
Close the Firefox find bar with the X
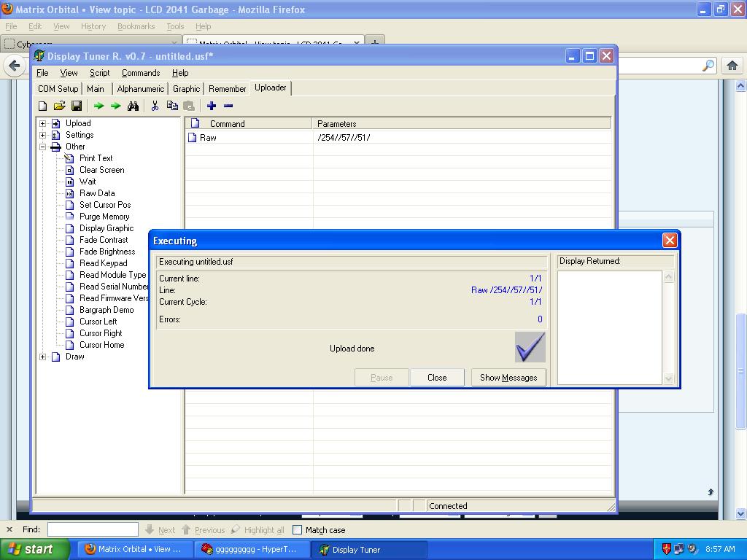pyautogui.click(x=9, y=529)
